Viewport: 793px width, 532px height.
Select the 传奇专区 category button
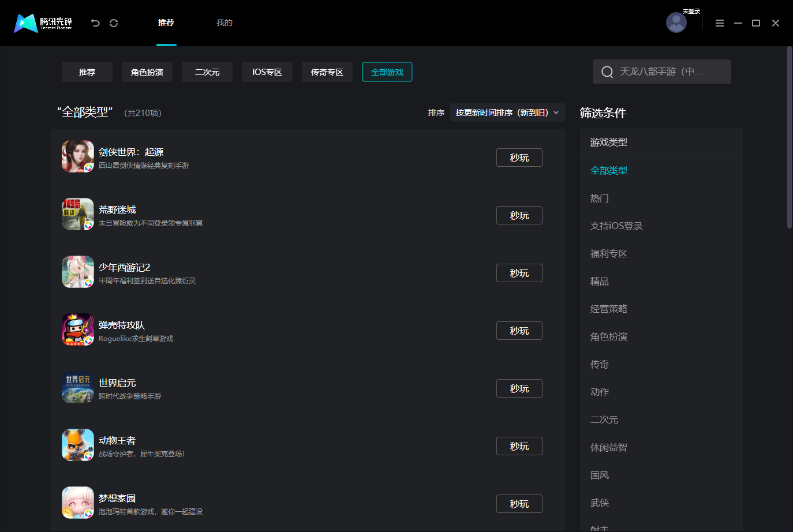[327, 72]
